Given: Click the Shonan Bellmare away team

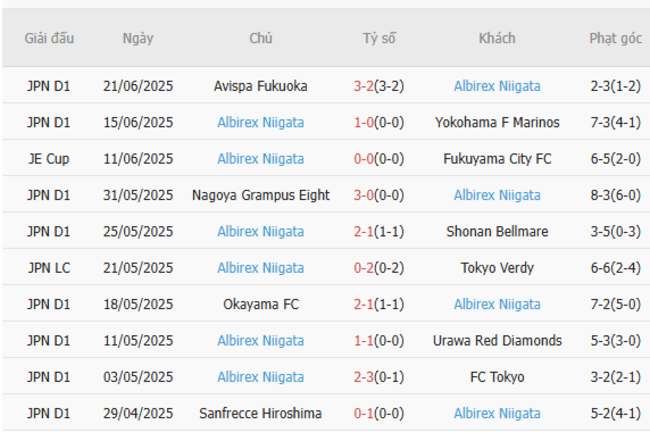Looking at the screenshot, I should [497, 231].
